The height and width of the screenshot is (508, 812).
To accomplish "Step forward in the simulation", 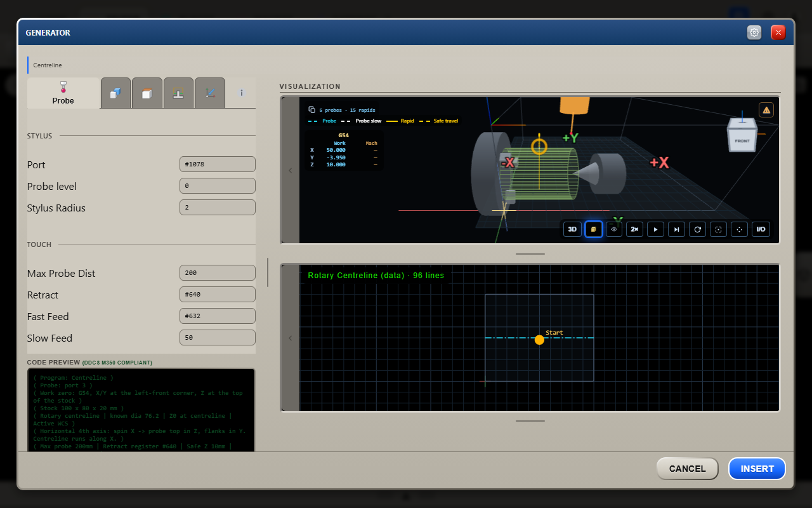I will (677, 229).
